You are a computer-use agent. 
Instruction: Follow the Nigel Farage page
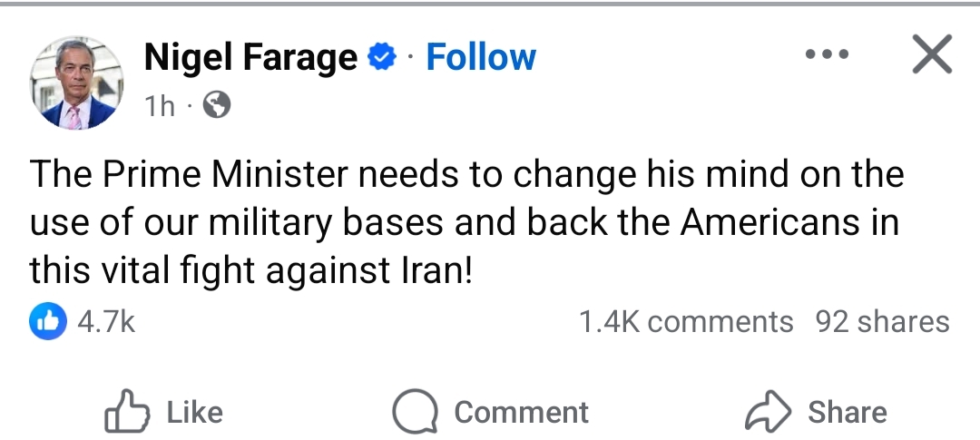(x=481, y=58)
